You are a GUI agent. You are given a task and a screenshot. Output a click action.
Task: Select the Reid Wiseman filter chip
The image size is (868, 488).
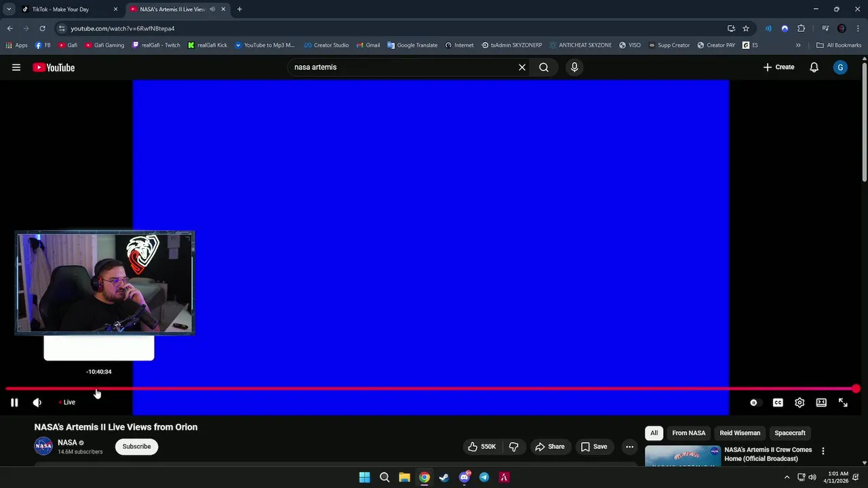(740, 433)
